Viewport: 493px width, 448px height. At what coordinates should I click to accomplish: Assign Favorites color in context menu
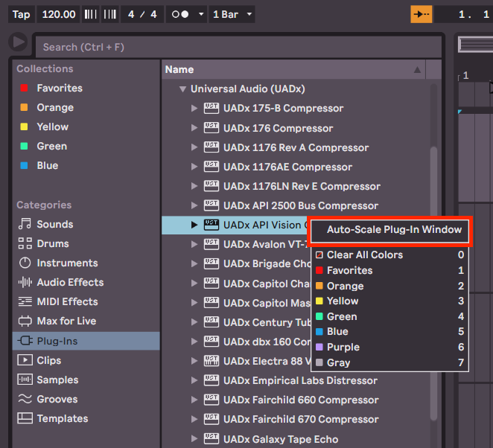tap(390, 270)
